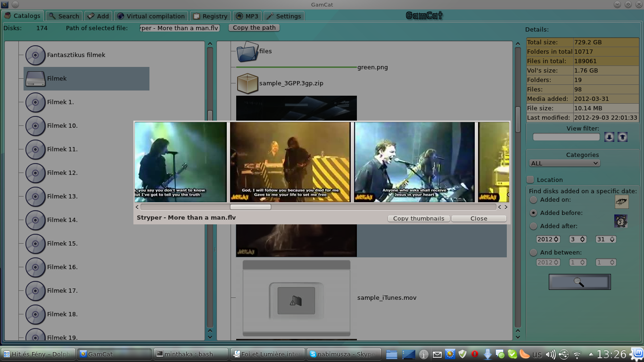Click the volume speaker tray icon
The height and width of the screenshot is (362, 644).
coord(550,354)
